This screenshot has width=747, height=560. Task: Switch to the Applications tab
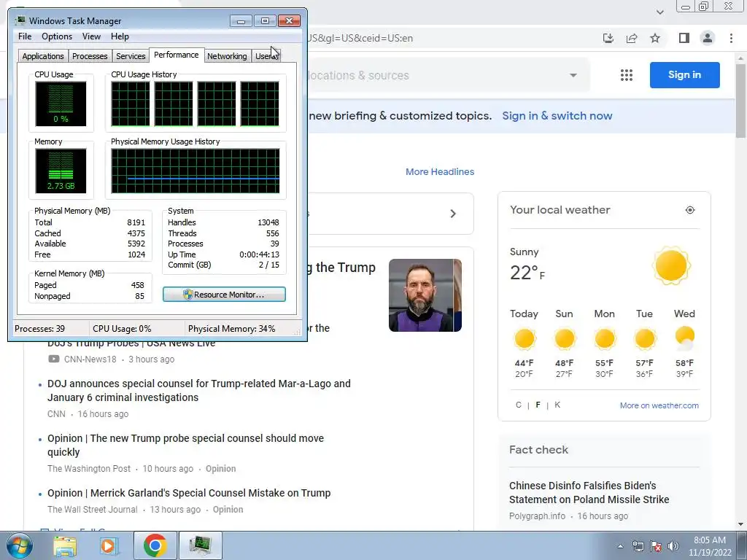point(43,56)
